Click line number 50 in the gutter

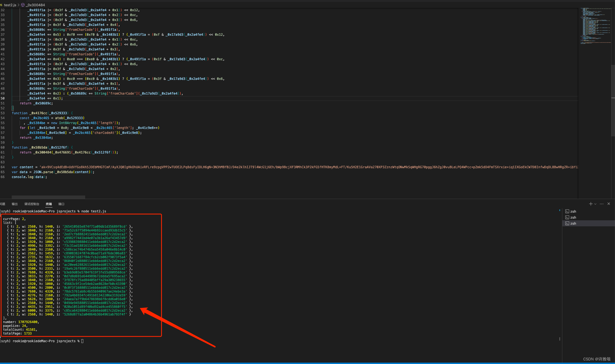2,98
